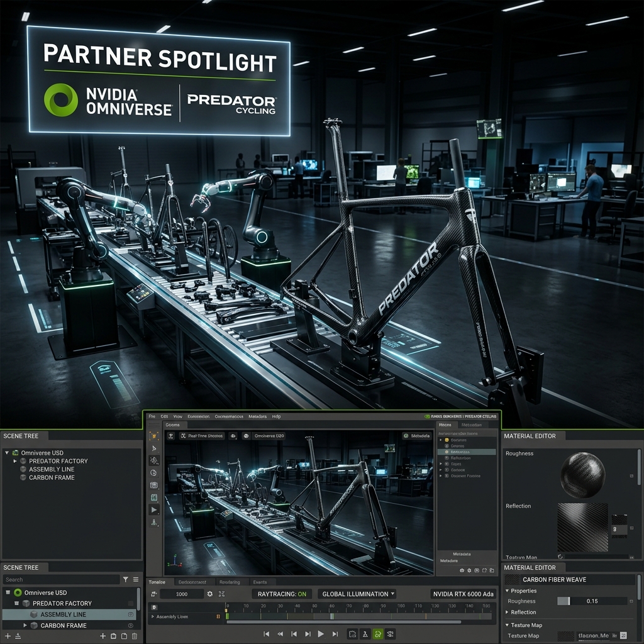Screen dimensions: 644x644
Task: Collapse the Texture Map section
Action: (x=507, y=625)
